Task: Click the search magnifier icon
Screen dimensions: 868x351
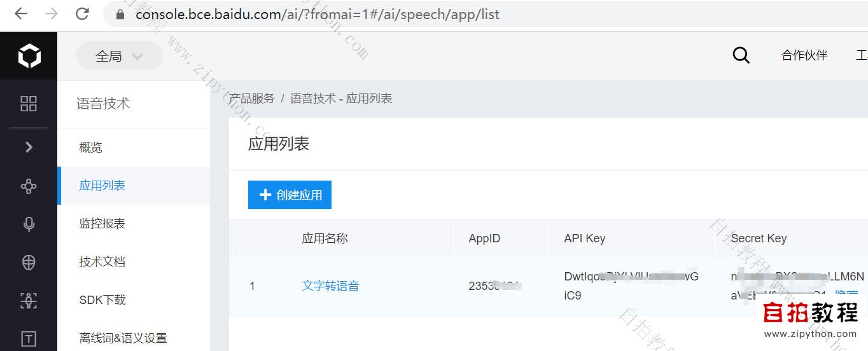Action: click(x=741, y=55)
